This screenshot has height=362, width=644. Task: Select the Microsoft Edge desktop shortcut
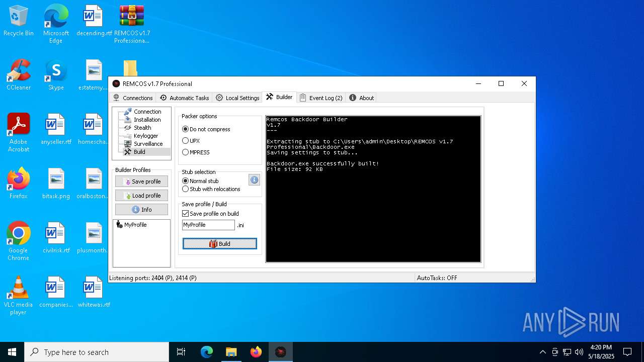[x=56, y=24]
